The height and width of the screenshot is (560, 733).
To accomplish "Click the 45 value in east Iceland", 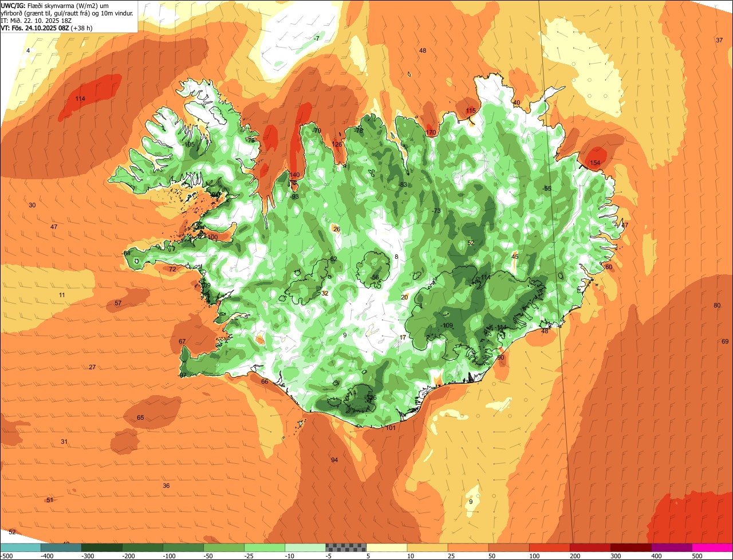I will click(x=515, y=257).
